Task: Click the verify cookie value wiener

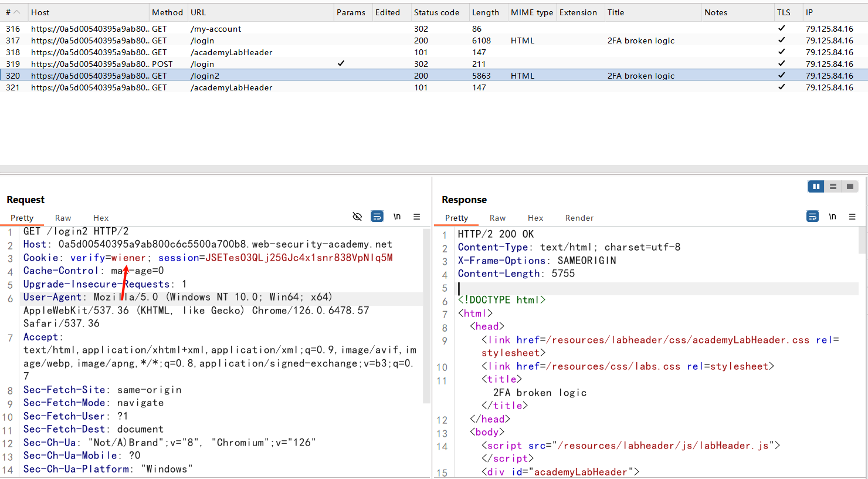Action: click(x=128, y=258)
